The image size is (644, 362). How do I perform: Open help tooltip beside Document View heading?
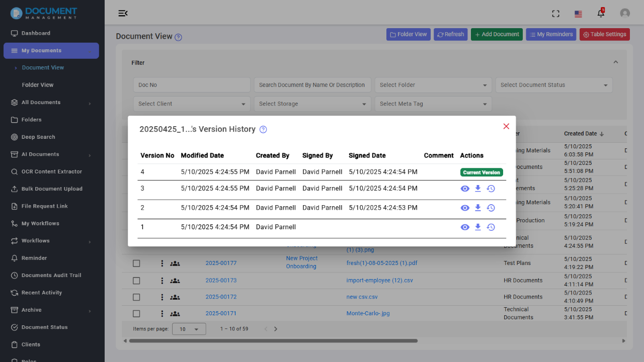click(x=178, y=37)
